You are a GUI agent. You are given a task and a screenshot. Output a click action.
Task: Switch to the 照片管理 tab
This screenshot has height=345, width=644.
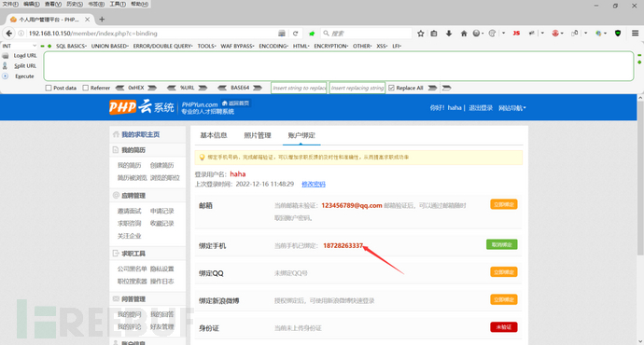(x=258, y=135)
